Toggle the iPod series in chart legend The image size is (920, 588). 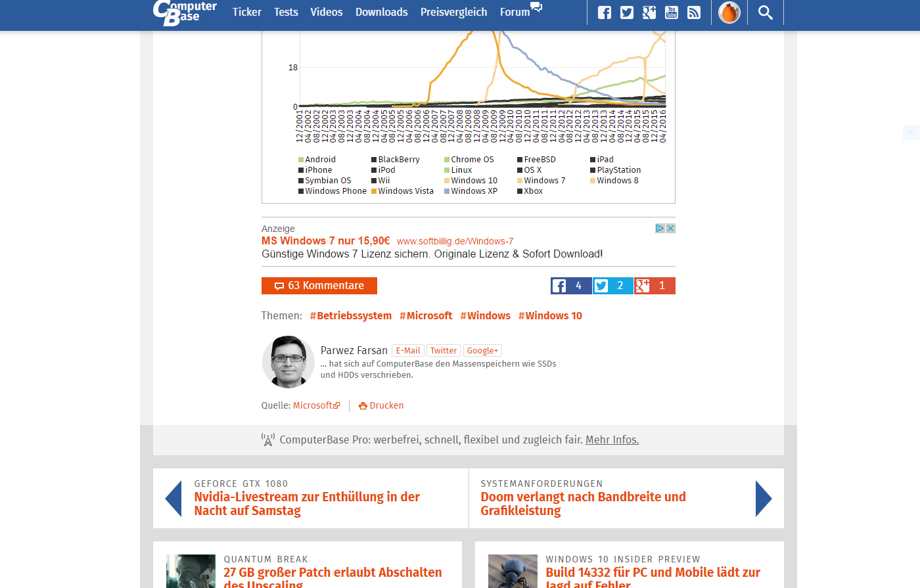(383, 170)
